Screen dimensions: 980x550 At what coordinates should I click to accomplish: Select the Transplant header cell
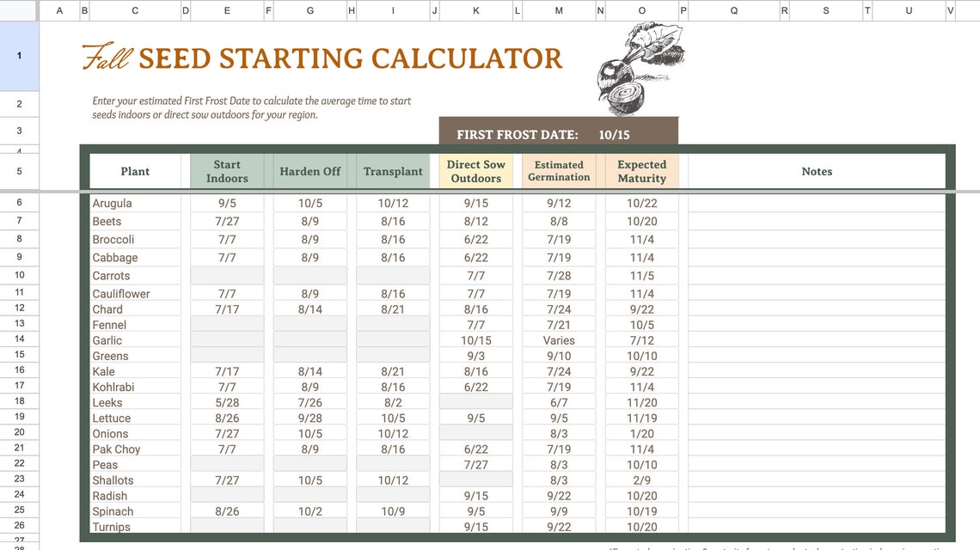(x=392, y=171)
